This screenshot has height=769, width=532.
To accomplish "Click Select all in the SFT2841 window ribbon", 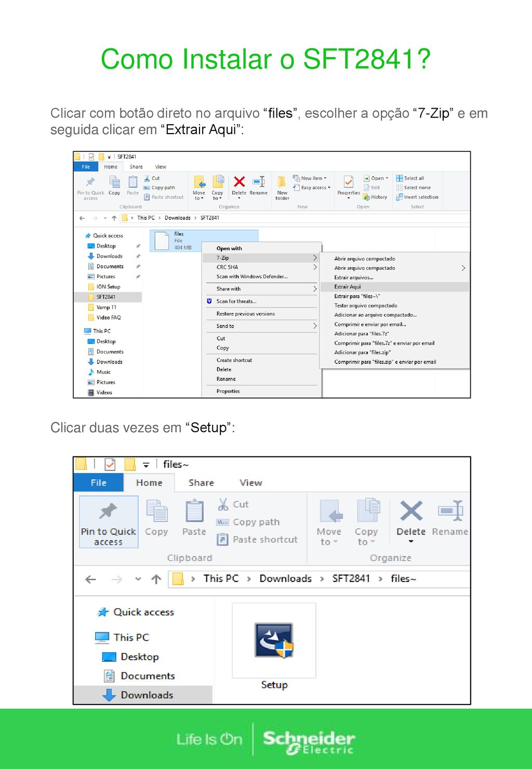I will [x=410, y=178].
